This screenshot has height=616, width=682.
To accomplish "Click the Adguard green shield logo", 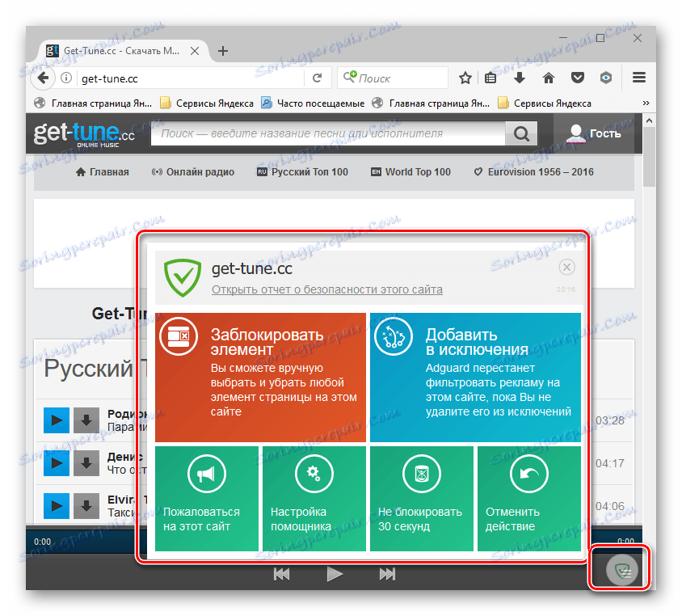I will coord(183,277).
